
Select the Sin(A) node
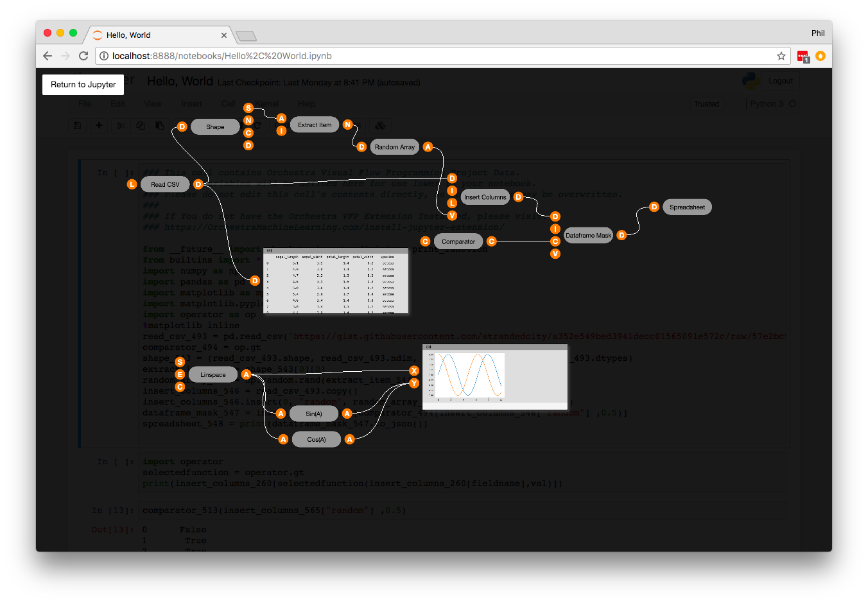pyautogui.click(x=314, y=414)
